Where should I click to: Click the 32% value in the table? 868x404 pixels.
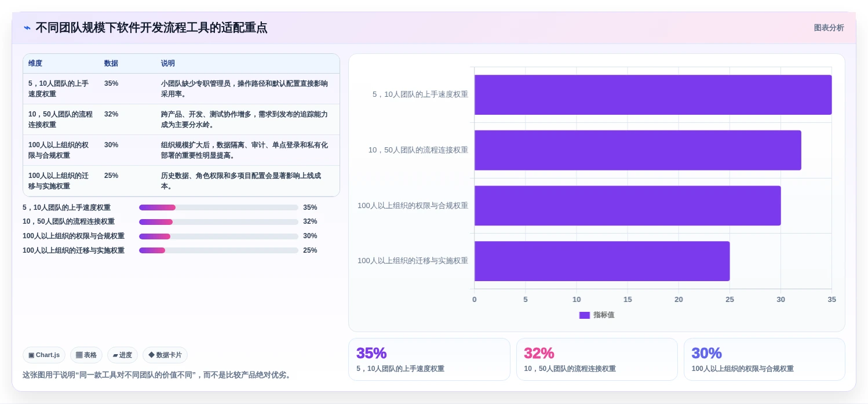pos(111,114)
